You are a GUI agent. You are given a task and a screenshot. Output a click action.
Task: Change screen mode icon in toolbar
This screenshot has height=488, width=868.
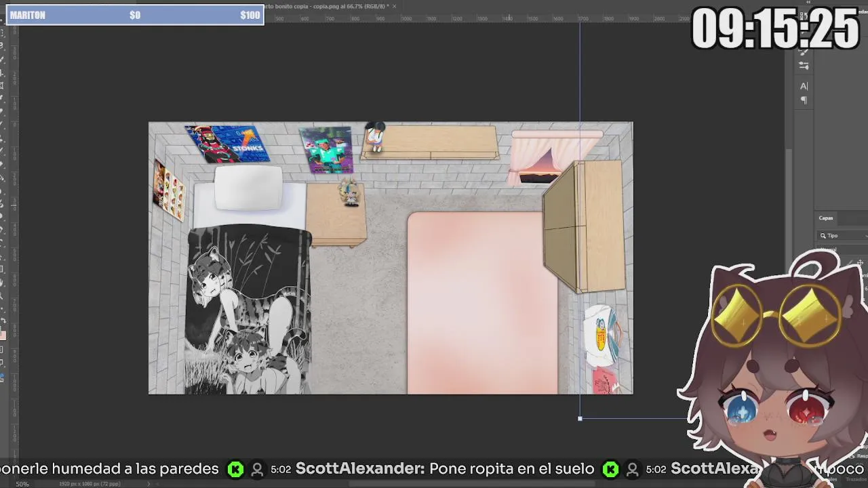(2, 364)
